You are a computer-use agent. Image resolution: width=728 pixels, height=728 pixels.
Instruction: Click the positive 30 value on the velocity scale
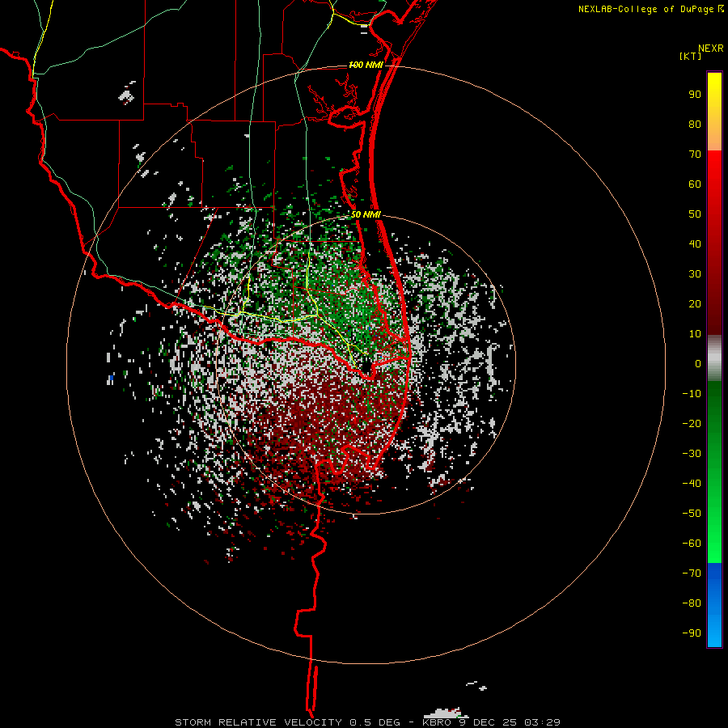(695, 274)
